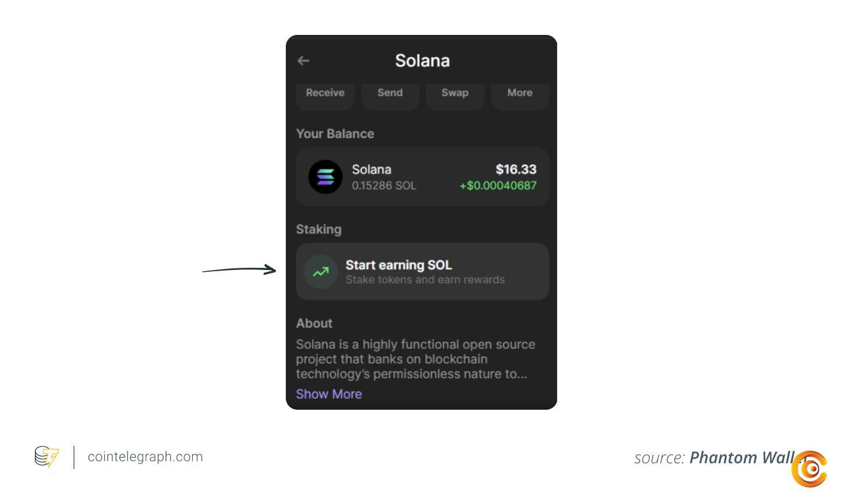Click the +$0.00040687 gain amount

(x=498, y=186)
